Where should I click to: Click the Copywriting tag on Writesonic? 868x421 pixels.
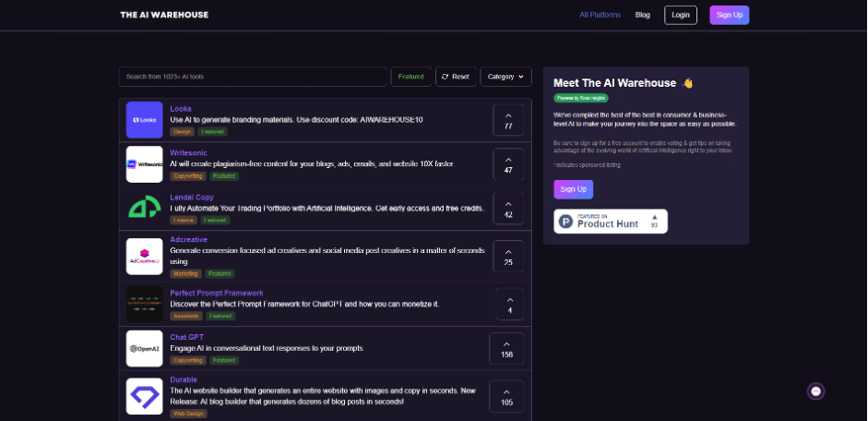point(188,176)
